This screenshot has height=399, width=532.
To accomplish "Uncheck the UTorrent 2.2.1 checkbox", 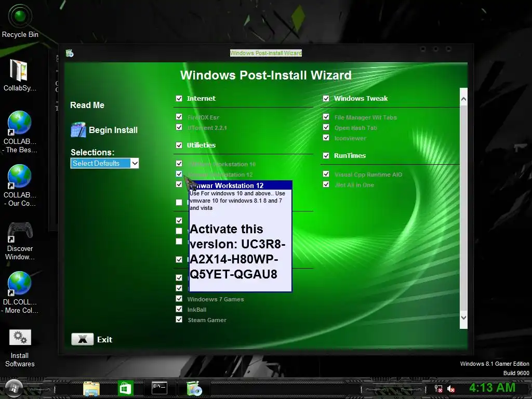I will pos(179,127).
